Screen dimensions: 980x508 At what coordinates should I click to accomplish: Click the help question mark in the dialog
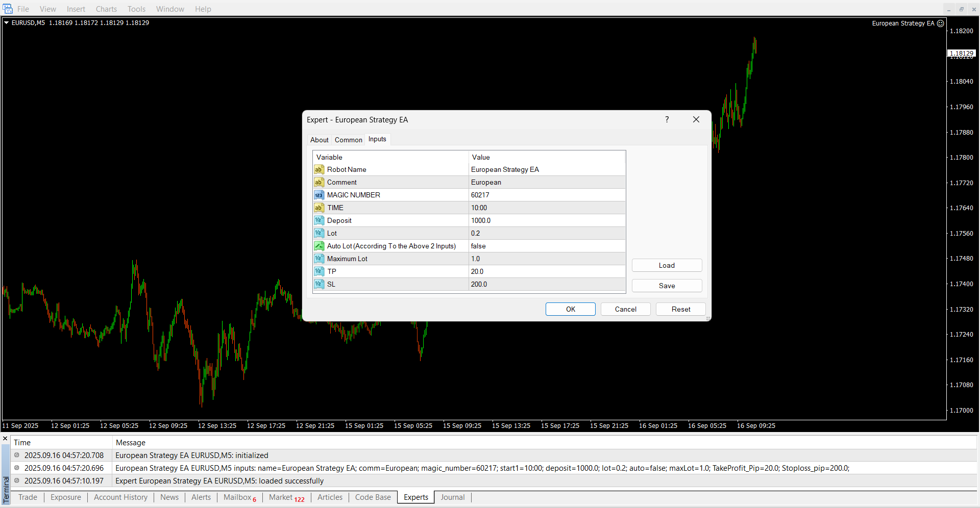(x=667, y=119)
